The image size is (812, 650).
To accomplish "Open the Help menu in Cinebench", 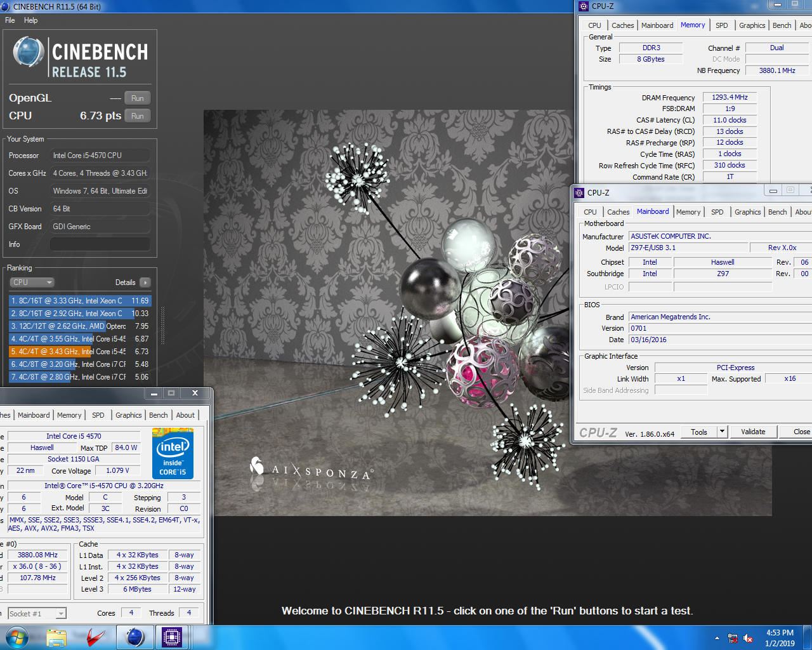I will click(30, 20).
